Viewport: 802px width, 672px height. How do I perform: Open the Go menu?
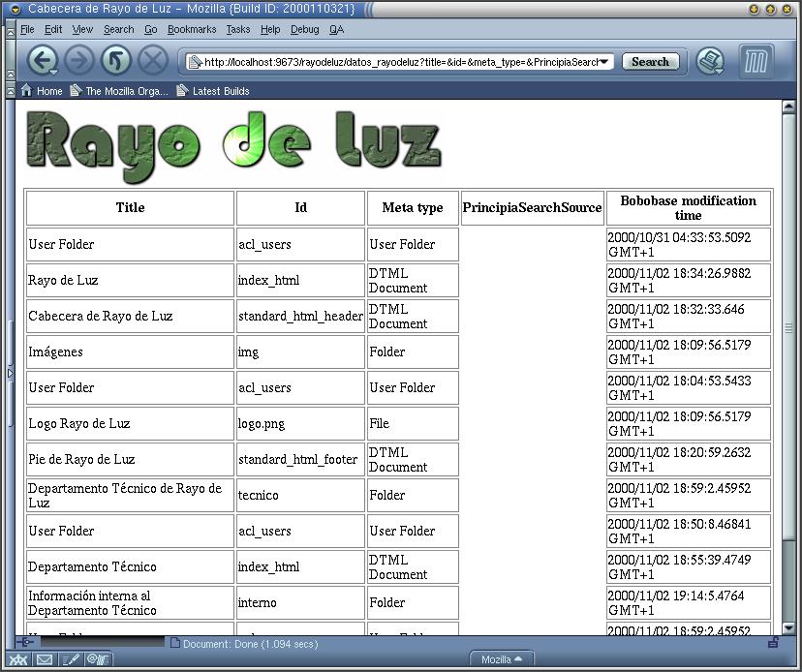(151, 30)
